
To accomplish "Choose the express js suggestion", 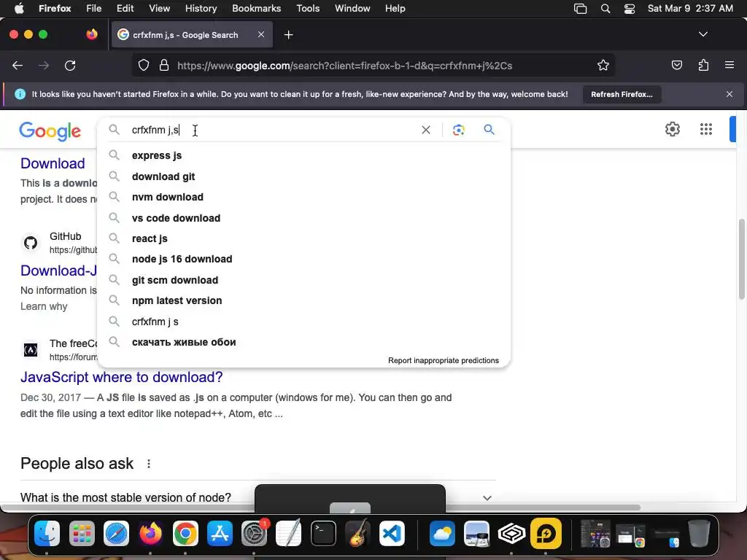I will [303, 156].
